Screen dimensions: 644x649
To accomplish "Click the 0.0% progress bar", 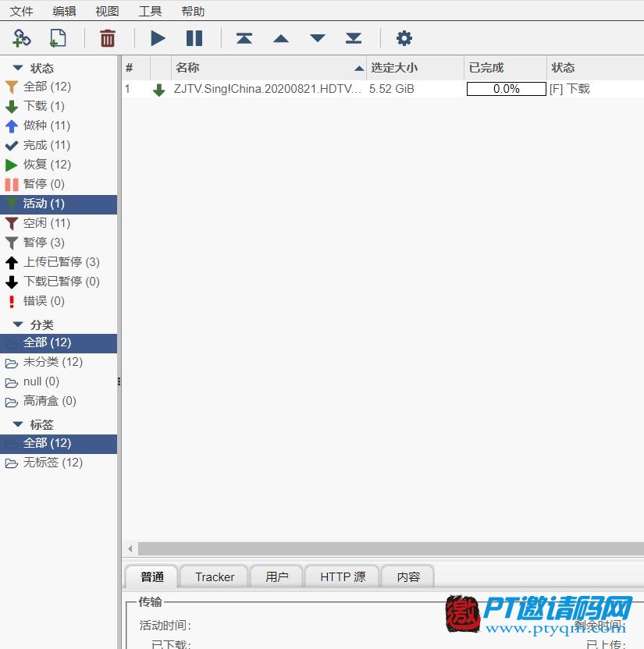I will tap(506, 89).
